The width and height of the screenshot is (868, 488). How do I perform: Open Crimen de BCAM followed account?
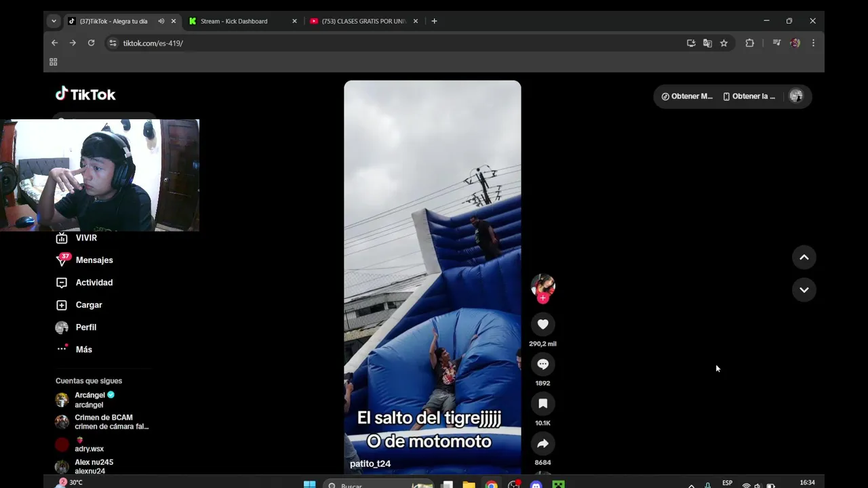pyautogui.click(x=103, y=422)
